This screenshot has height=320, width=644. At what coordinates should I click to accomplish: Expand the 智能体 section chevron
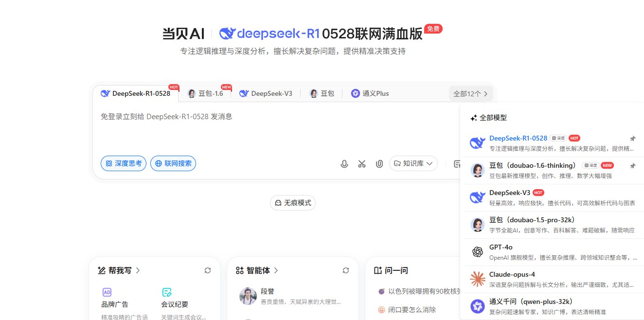[276, 270]
